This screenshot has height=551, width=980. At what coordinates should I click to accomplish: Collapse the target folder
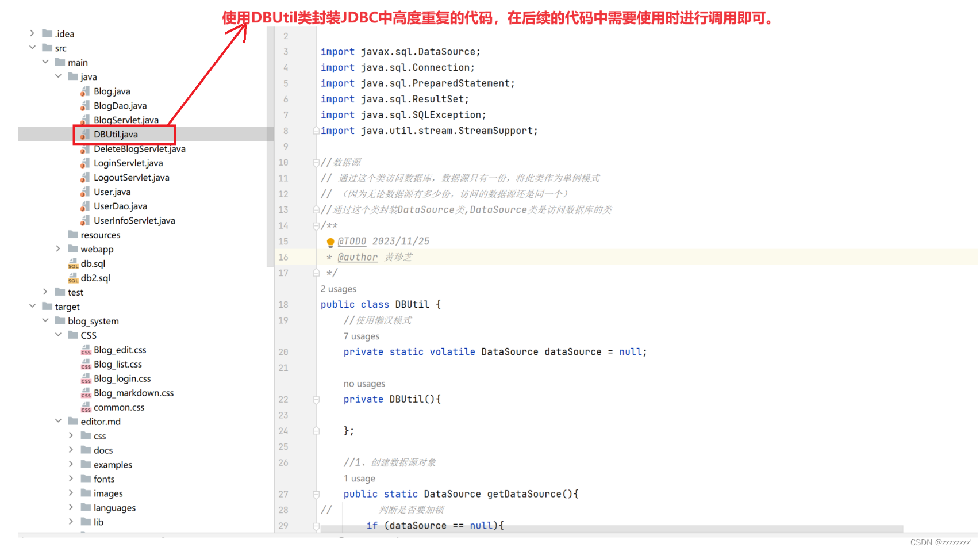pyautogui.click(x=32, y=307)
